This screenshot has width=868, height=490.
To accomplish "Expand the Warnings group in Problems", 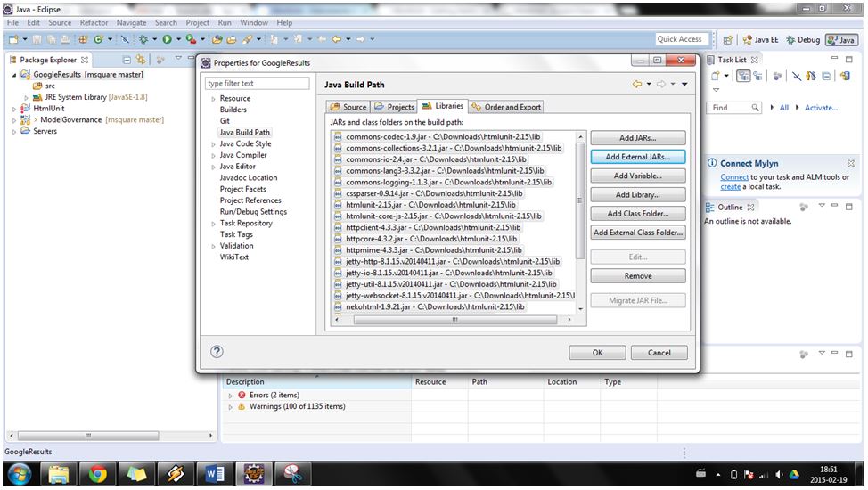I will pyautogui.click(x=231, y=407).
